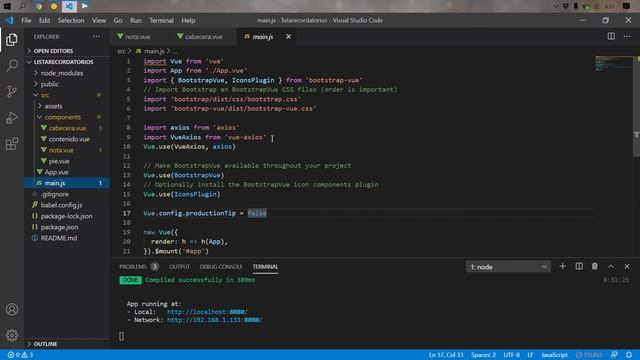
Task: Open the Manage gear icon
Action: 12,335
